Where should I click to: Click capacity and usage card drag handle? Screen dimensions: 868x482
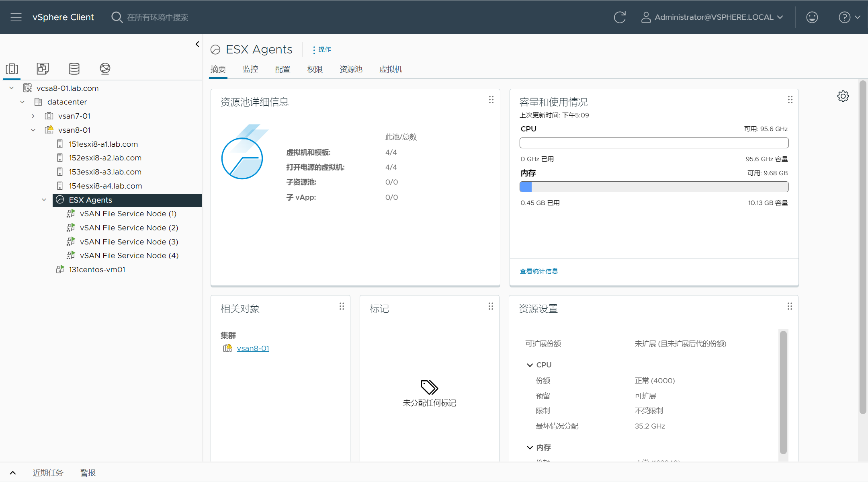(x=790, y=100)
